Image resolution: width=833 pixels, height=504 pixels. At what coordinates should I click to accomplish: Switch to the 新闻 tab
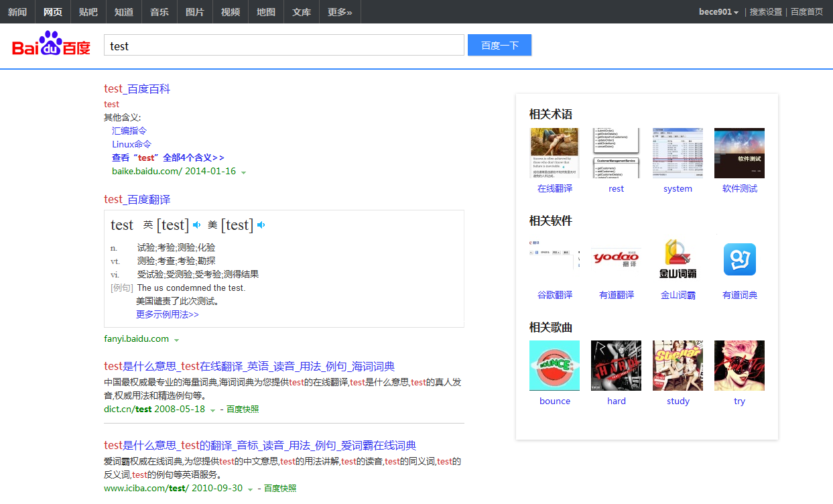pos(17,11)
